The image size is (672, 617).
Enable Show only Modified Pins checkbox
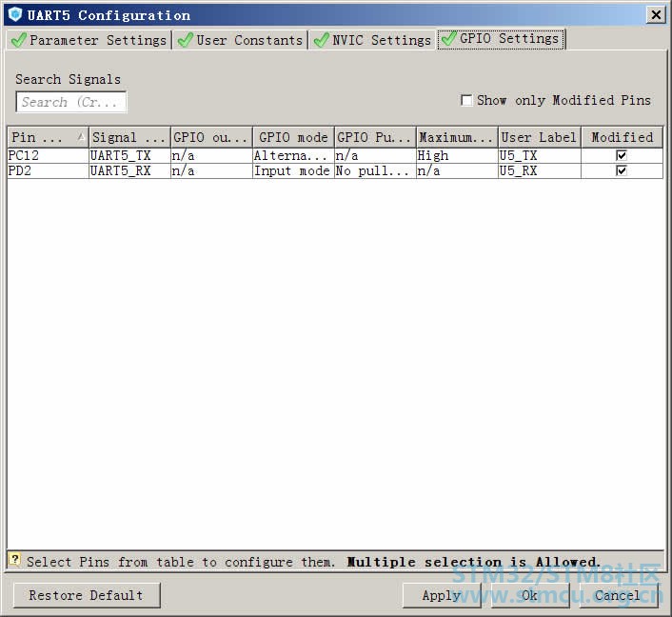click(x=466, y=100)
